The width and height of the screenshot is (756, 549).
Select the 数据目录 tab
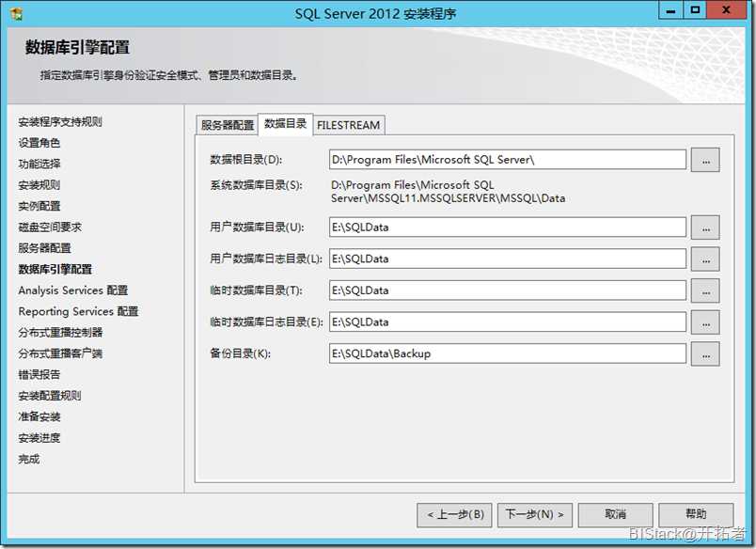click(286, 124)
